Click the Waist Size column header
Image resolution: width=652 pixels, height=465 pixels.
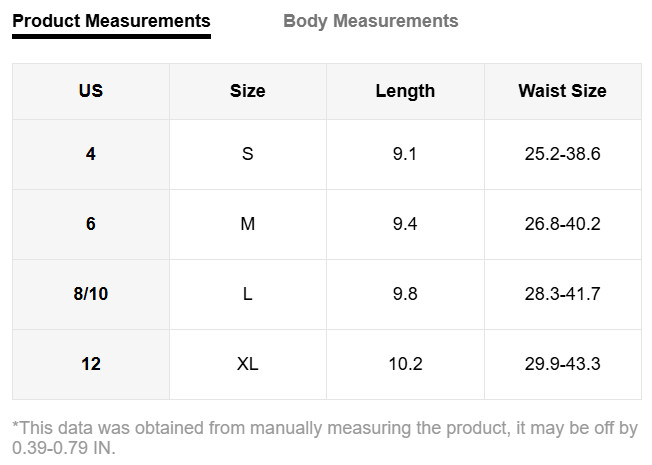[x=563, y=91]
